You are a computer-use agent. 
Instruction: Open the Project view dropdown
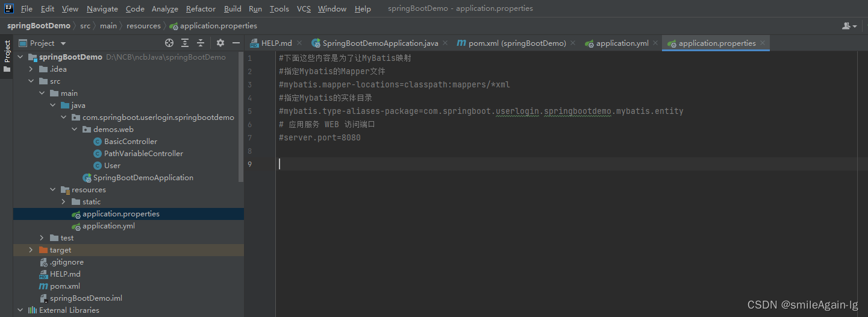point(63,43)
